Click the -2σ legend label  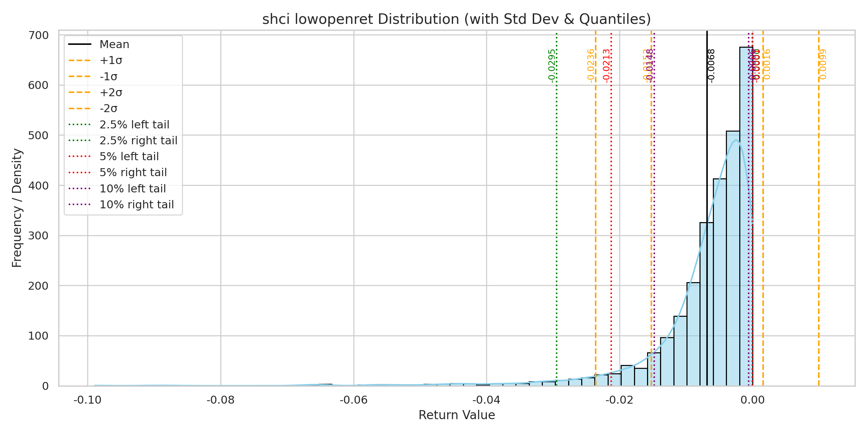(x=109, y=109)
